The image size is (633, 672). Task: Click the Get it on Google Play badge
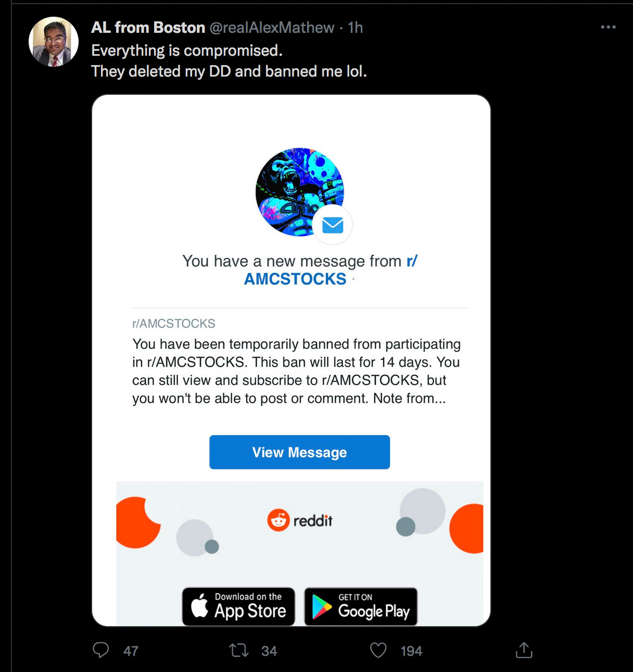[361, 606]
